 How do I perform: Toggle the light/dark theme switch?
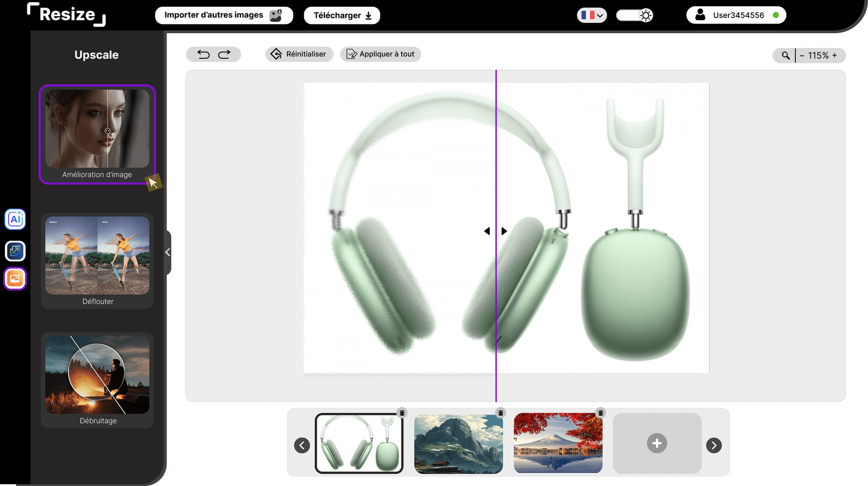634,15
